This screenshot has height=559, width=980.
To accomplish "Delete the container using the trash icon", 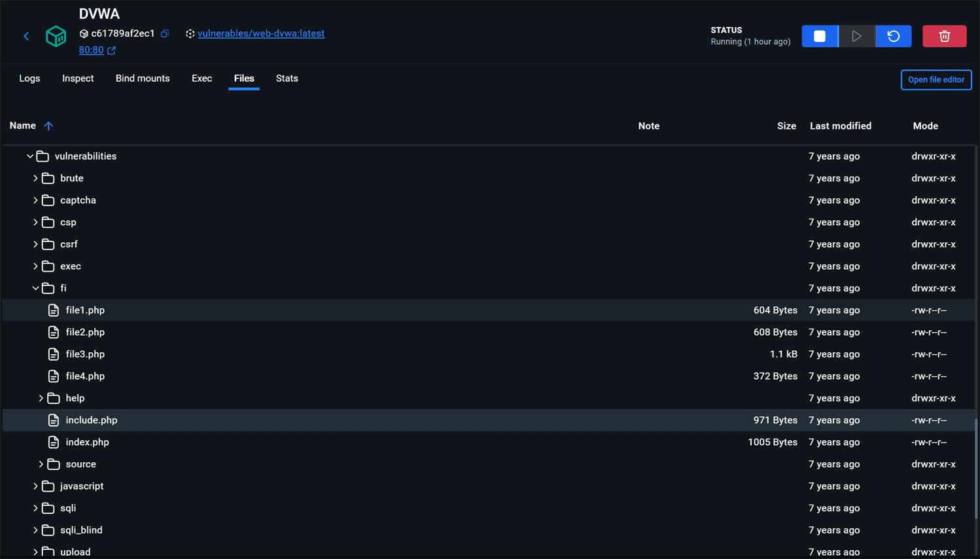I will click(945, 36).
